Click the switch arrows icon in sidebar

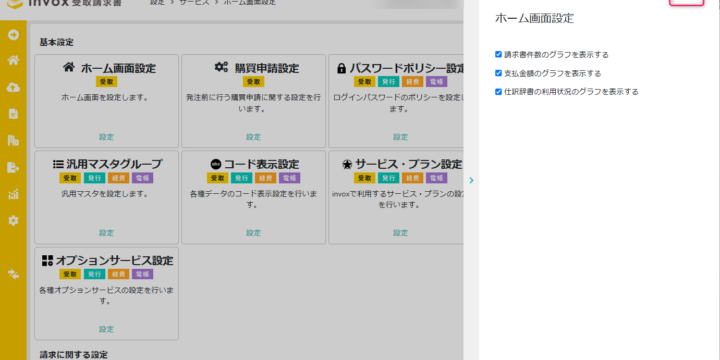(13, 275)
